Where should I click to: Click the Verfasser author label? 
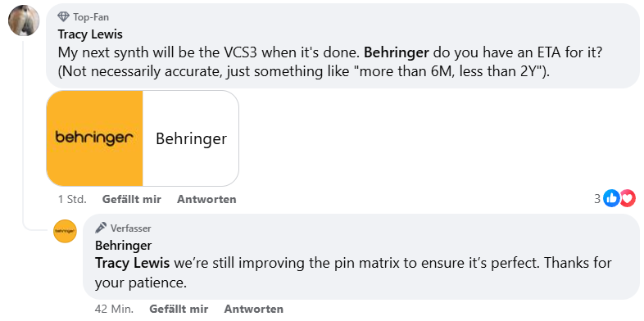pyautogui.click(x=130, y=228)
